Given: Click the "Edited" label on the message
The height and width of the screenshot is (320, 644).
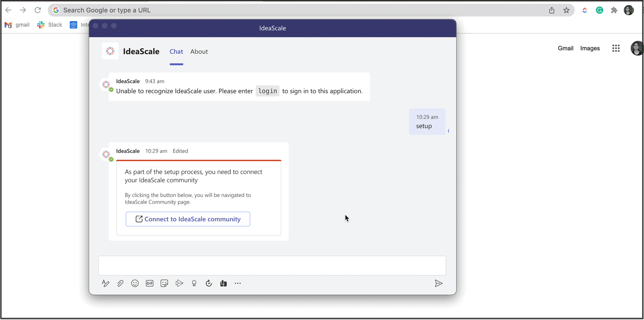Looking at the screenshot, I should point(180,151).
